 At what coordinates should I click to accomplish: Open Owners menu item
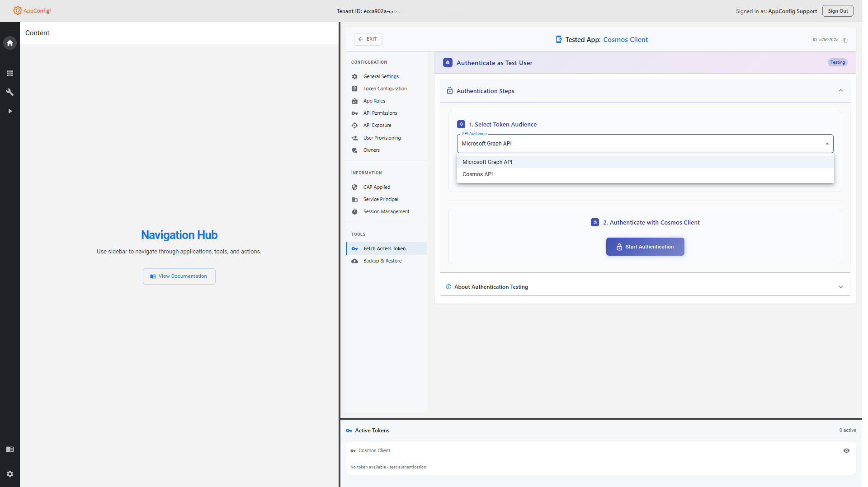click(x=387, y=150)
